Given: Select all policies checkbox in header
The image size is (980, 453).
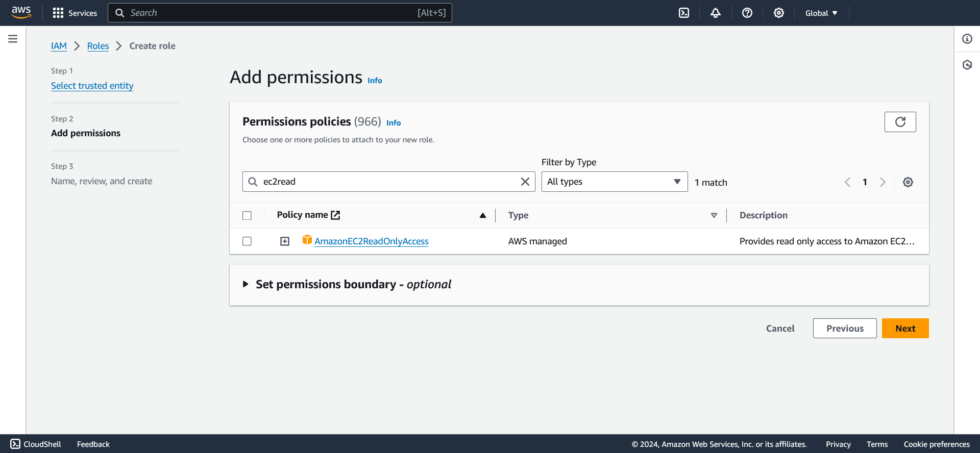Looking at the screenshot, I should coord(247,215).
